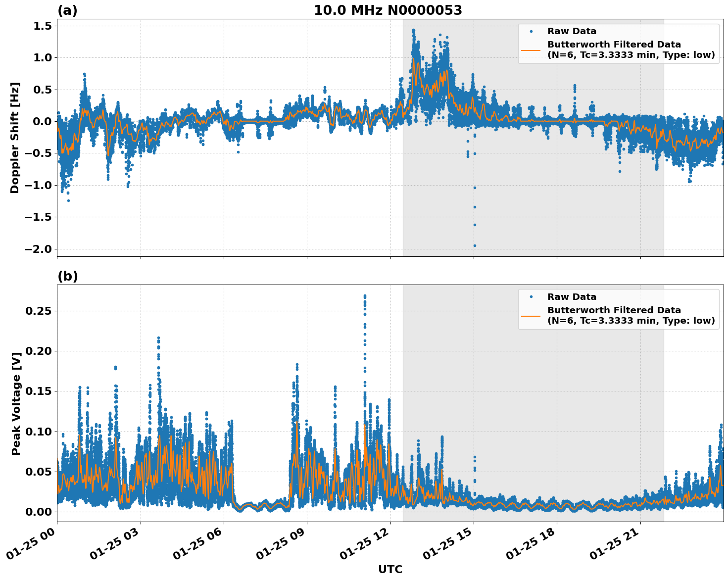Select the '(a)' panel label

(x=67, y=10)
